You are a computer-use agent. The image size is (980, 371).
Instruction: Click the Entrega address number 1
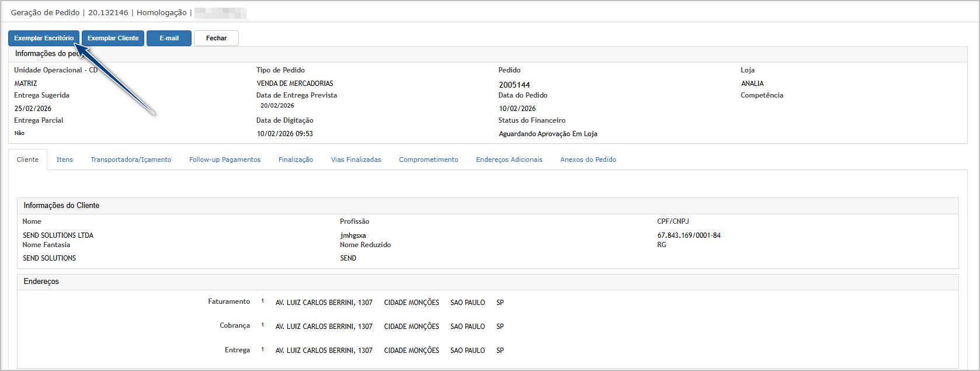(x=263, y=350)
